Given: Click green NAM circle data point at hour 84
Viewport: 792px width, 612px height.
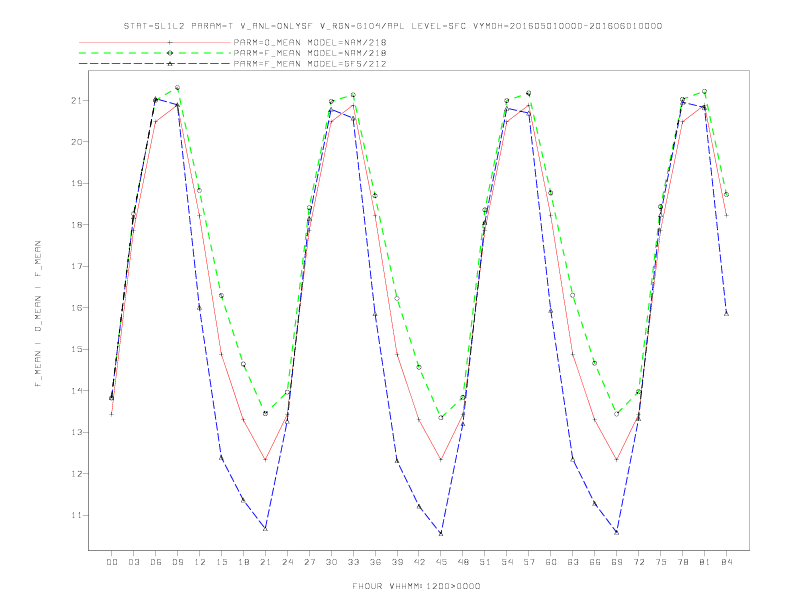Looking at the screenshot, I should (726, 194).
